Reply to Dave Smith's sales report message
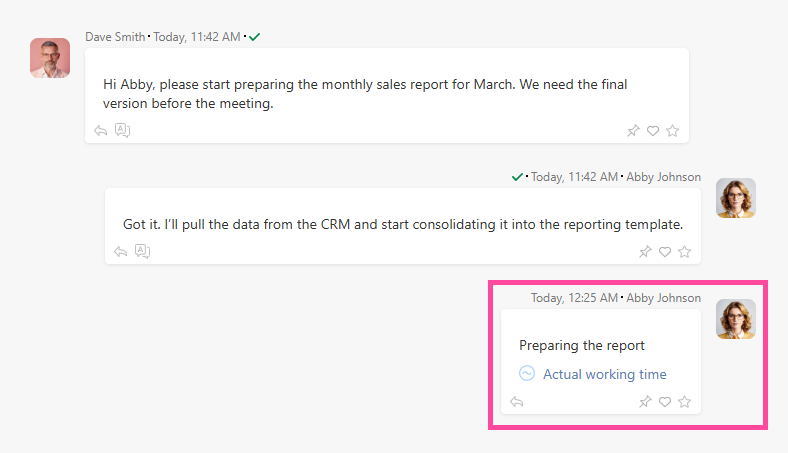Viewport: 788px width, 453px height. [x=100, y=130]
